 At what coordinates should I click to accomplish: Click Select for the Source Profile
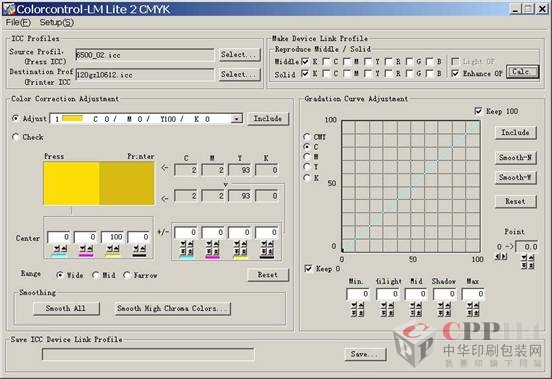239,55
